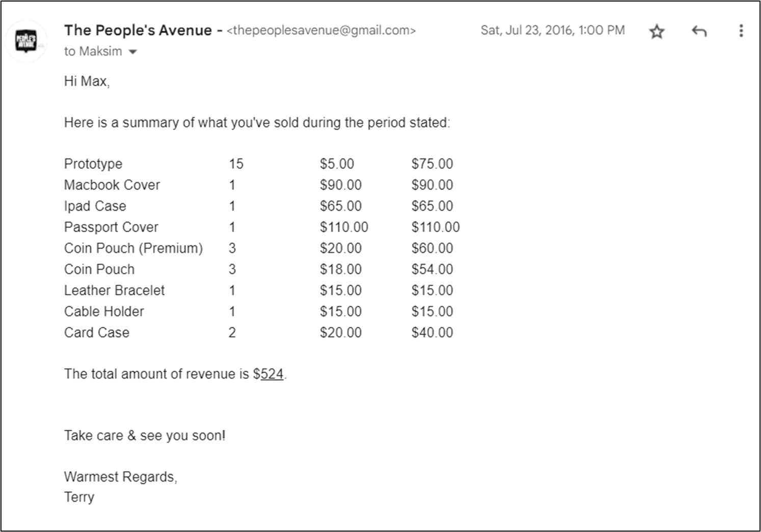Click sender name The People's Avenue

tap(138, 30)
